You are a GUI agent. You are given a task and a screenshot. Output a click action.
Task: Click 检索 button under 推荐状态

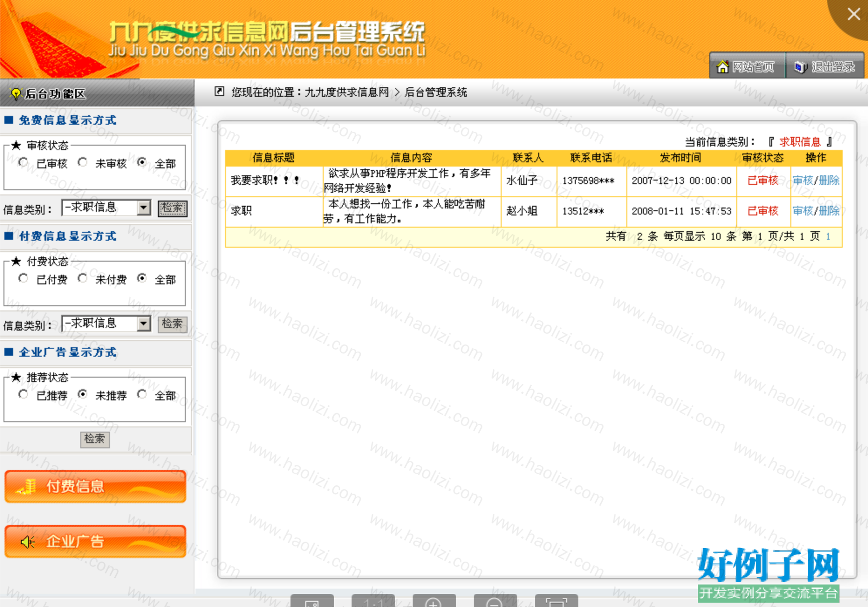(95, 440)
